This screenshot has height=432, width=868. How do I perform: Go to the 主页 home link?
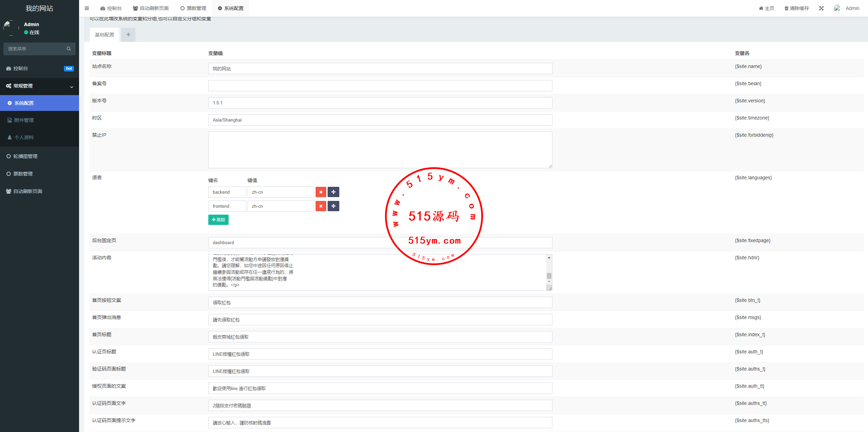point(767,8)
